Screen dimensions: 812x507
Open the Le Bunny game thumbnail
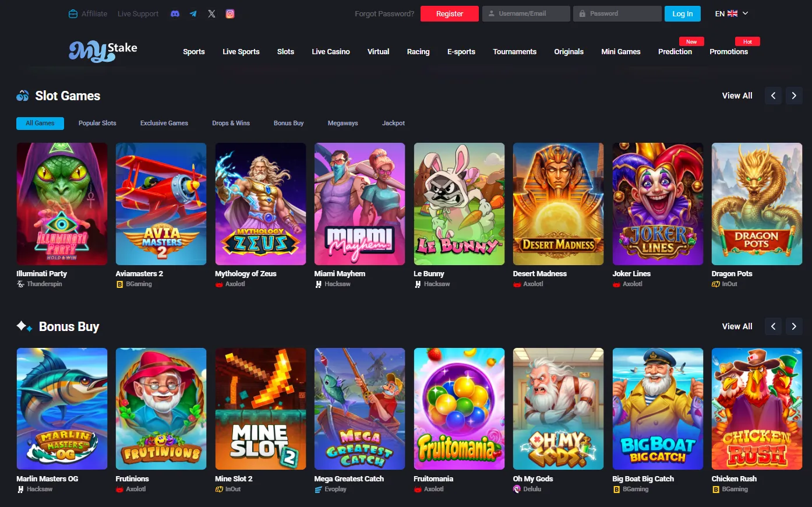pyautogui.click(x=459, y=204)
